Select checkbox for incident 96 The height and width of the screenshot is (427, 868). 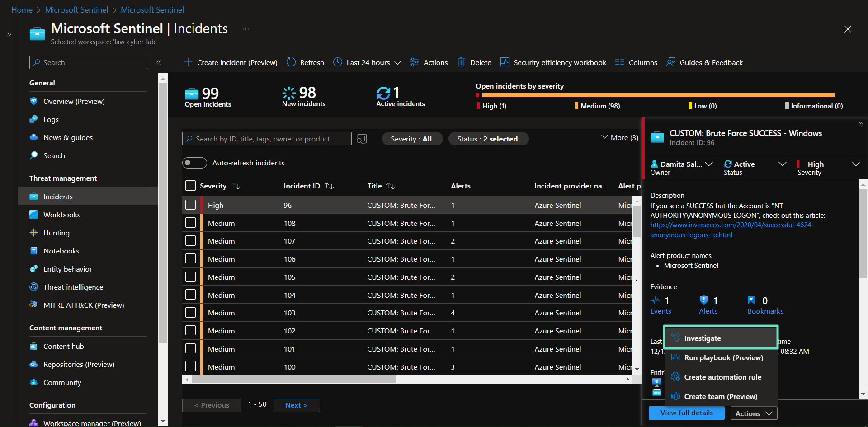tap(191, 205)
